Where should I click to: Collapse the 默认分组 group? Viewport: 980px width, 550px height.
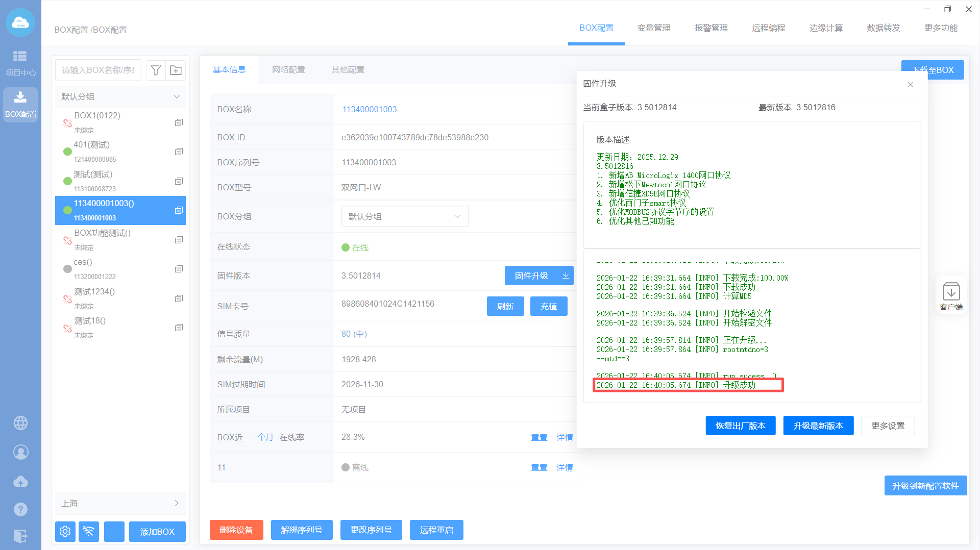tap(177, 97)
